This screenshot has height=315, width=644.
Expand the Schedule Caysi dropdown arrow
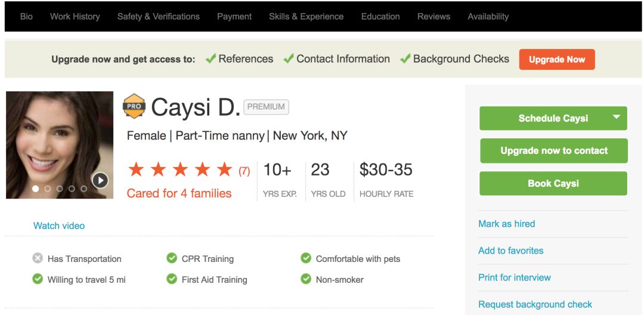coord(616,118)
